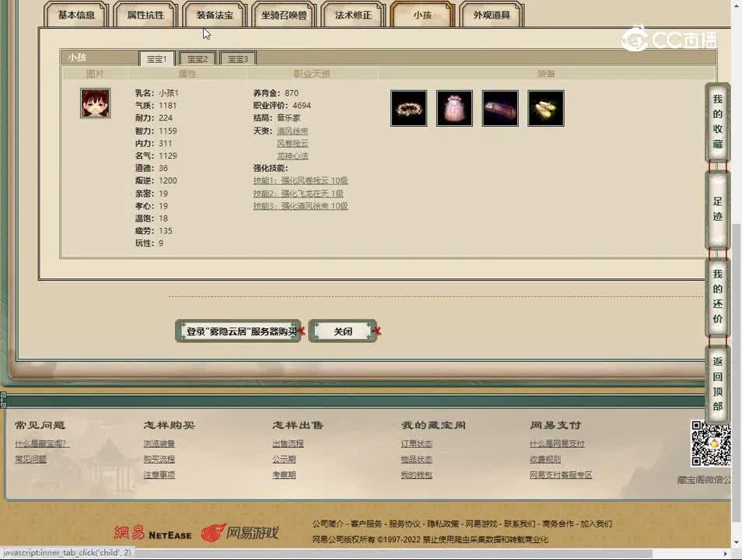Open the 装备法宝 tab
The width and height of the screenshot is (742, 560).
[x=215, y=15]
